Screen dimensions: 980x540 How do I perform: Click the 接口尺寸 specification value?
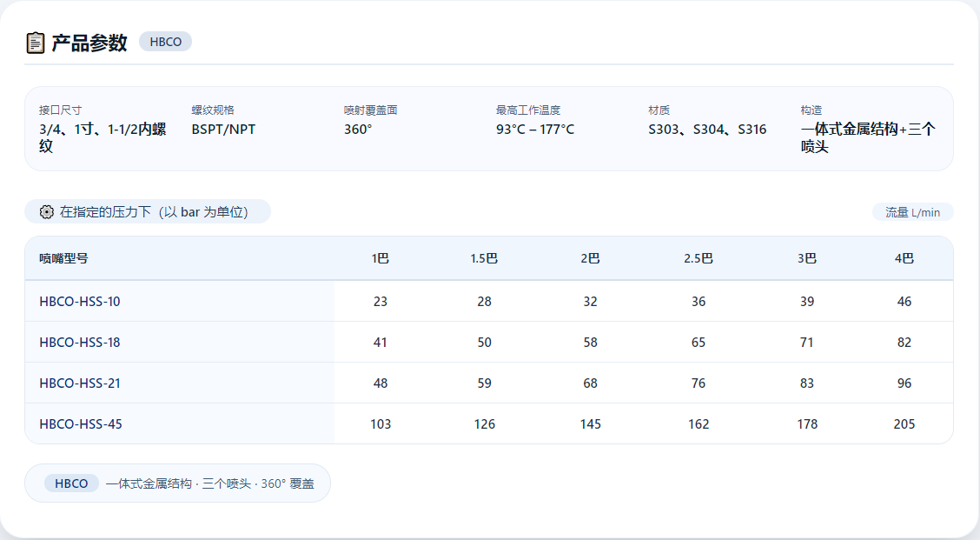point(103,137)
